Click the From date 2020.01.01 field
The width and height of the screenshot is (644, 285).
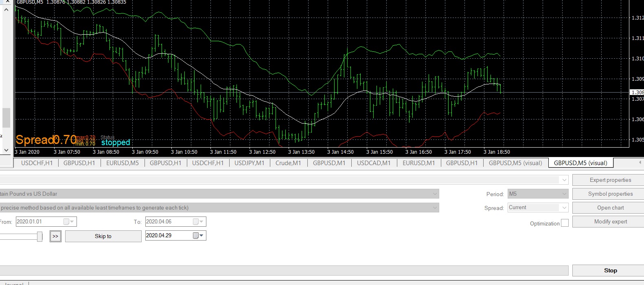tap(46, 221)
